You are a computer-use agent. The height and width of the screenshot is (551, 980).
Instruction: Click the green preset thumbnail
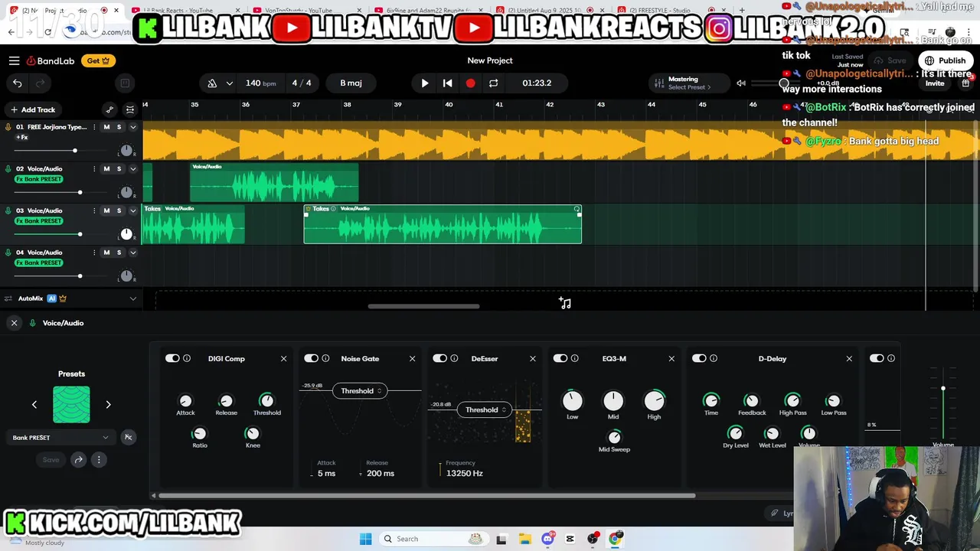coord(71,404)
